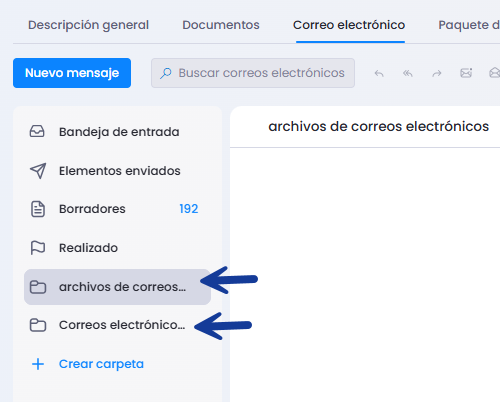Open the Borradores folder
The width and height of the screenshot is (500, 402).
[117, 209]
